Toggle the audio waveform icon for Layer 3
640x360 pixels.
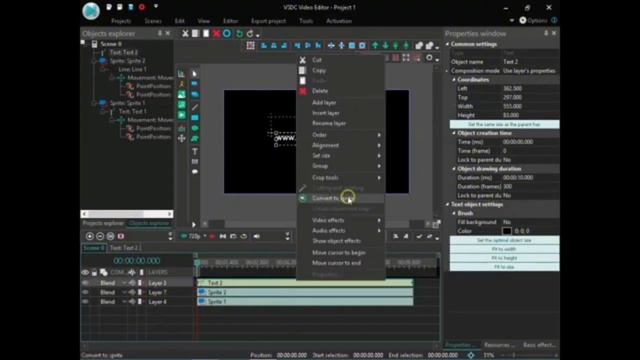(132, 283)
